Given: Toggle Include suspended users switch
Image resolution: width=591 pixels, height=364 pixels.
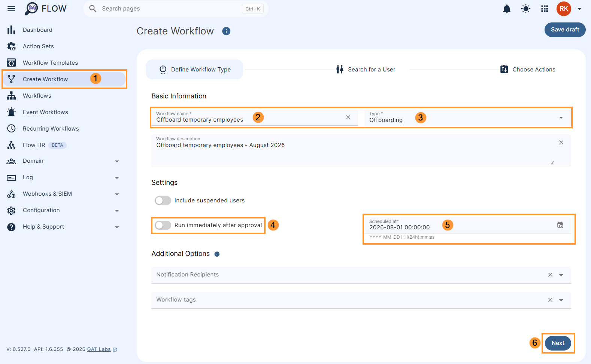Looking at the screenshot, I should click(x=163, y=201).
